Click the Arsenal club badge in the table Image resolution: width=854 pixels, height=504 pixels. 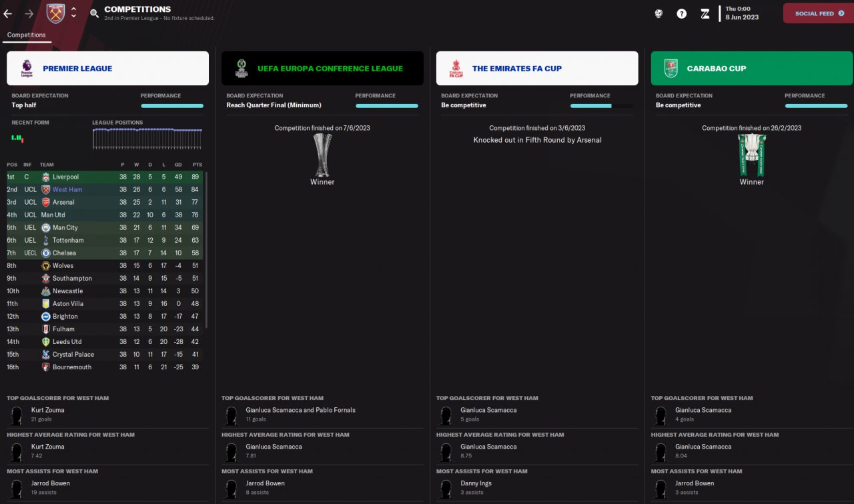pos(45,202)
